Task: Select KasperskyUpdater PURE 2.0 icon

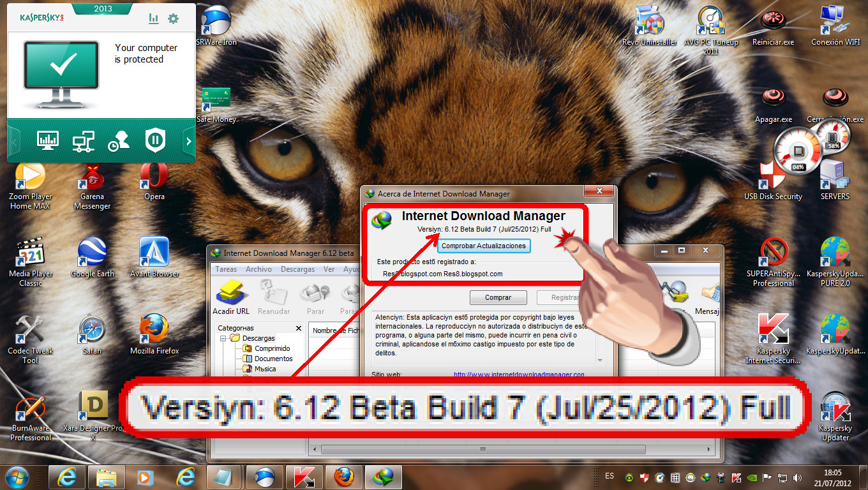Action: point(835,263)
